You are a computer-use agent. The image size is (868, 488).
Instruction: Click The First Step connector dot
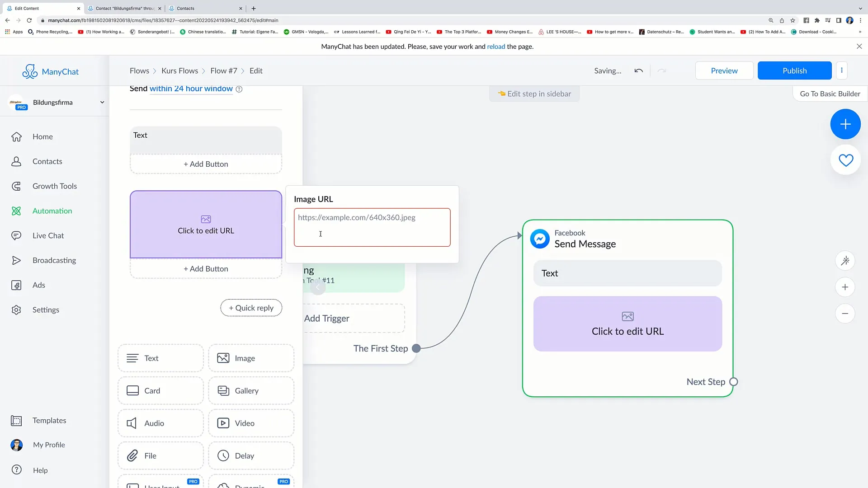pos(416,348)
